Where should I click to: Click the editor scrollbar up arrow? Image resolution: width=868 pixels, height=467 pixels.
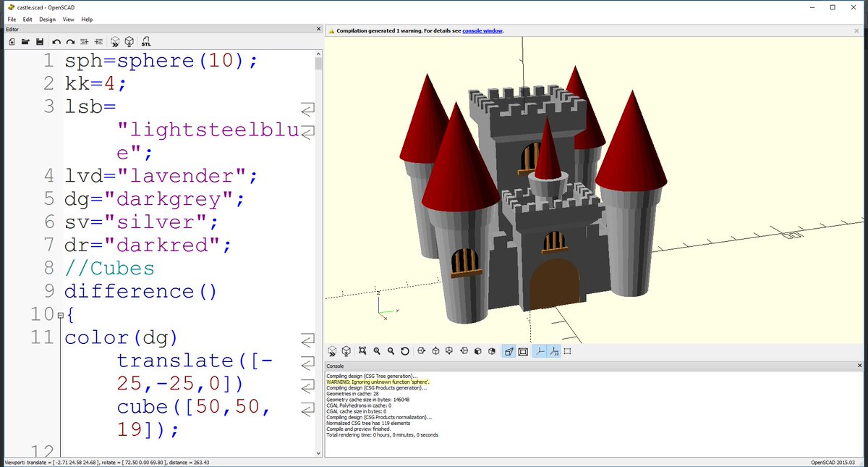pos(319,52)
